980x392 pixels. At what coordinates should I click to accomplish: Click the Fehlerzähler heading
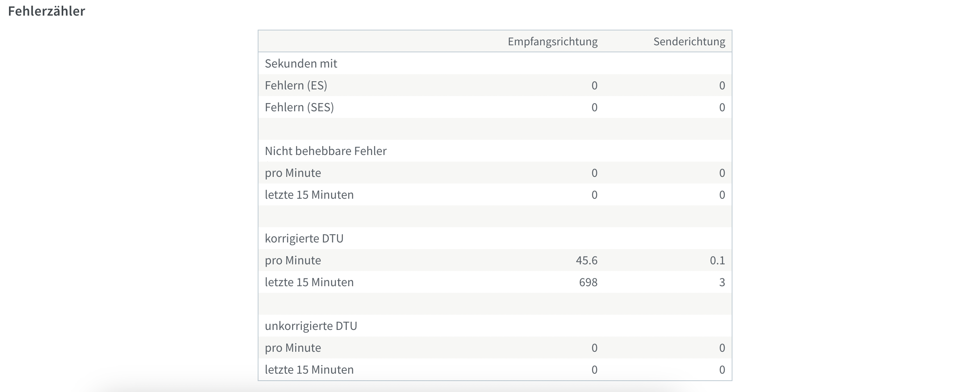click(x=46, y=11)
